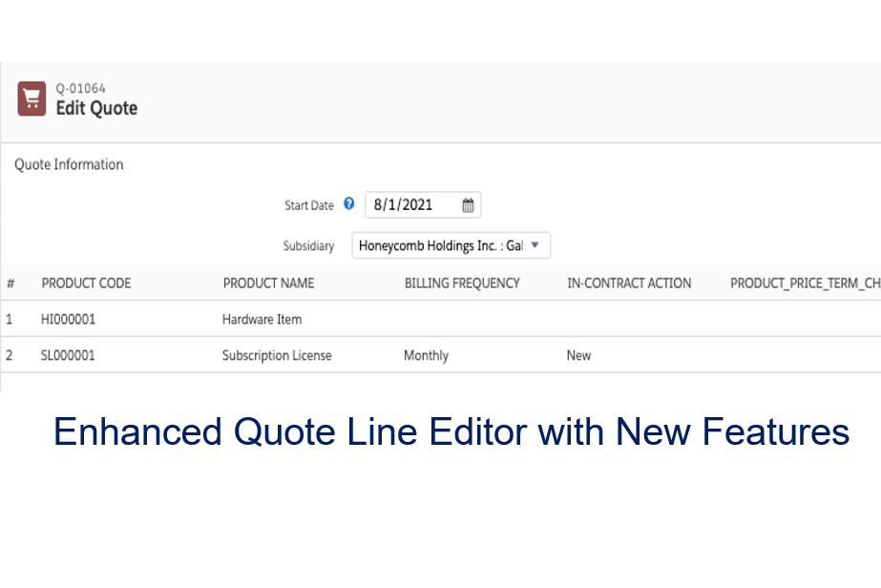
Task: Select the Hardware Item product name
Action: click(262, 320)
